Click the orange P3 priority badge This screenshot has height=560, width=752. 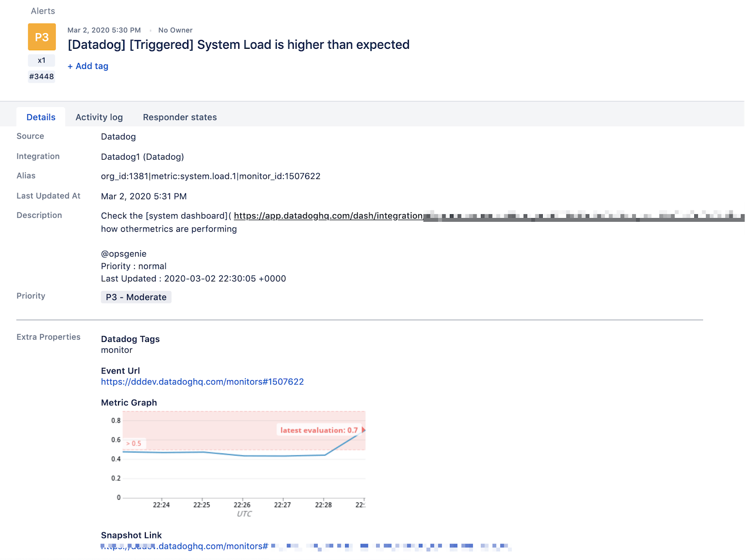41,37
